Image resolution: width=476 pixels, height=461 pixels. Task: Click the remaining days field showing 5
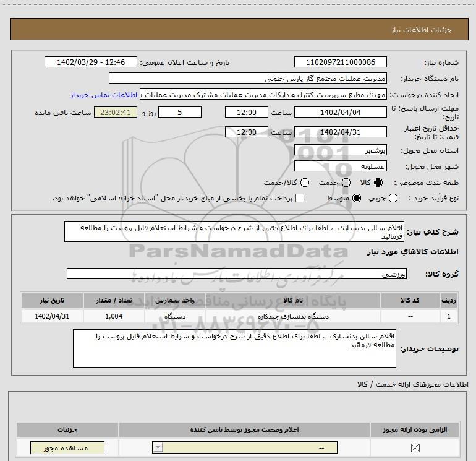point(180,112)
